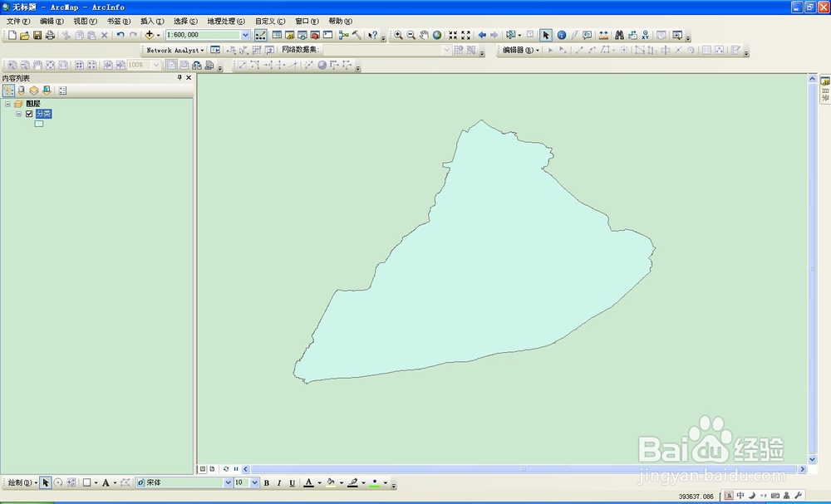
Task: Go back to previous extent blue arrow
Action: (x=482, y=35)
